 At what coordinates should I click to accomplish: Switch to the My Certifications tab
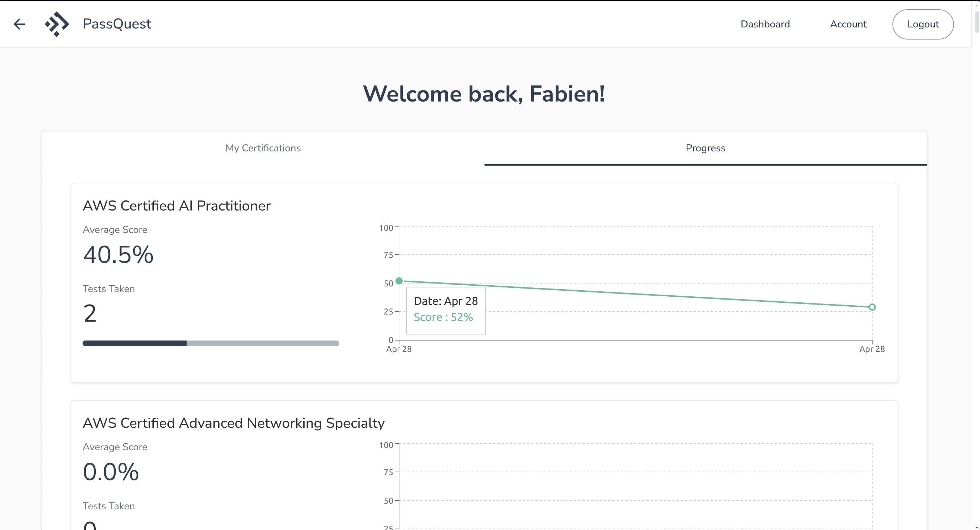pyautogui.click(x=263, y=148)
